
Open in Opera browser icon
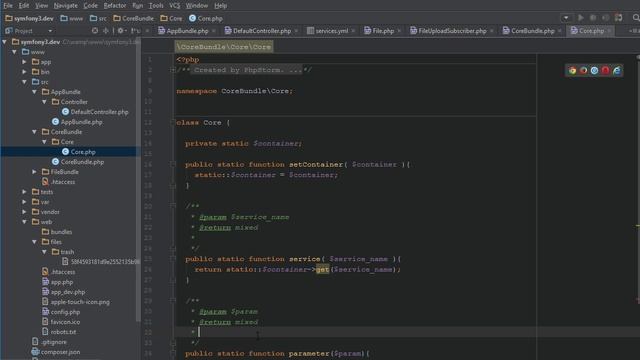605,71
